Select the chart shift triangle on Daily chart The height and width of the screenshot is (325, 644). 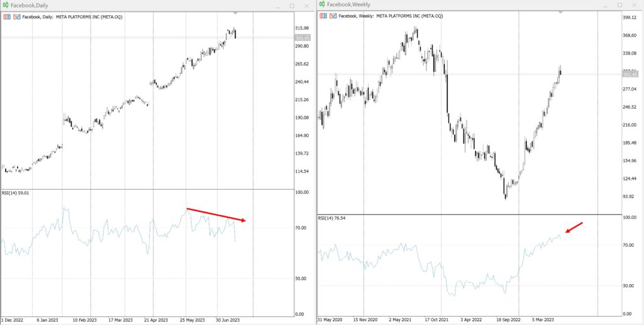235,13
